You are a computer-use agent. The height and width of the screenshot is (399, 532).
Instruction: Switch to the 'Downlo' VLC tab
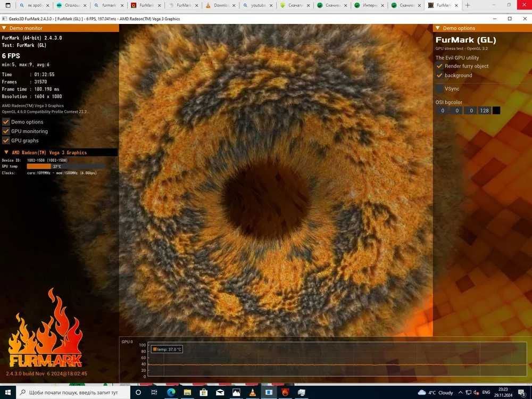coord(220,5)
